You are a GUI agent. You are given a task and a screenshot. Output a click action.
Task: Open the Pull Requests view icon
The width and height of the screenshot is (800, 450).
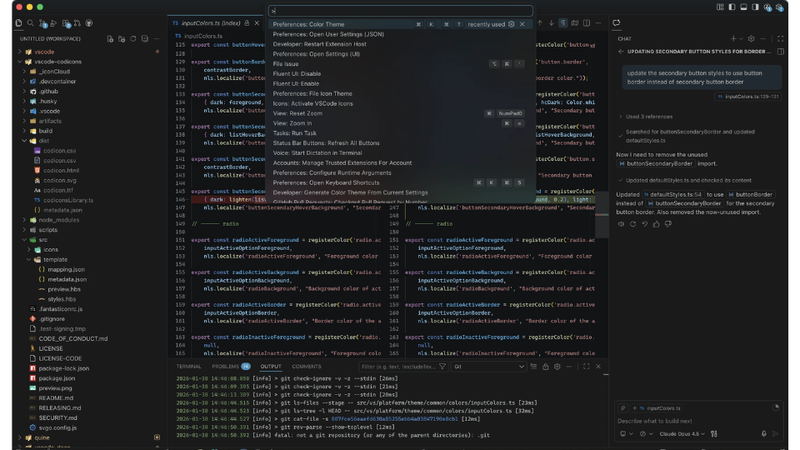(x=78, y=23)
